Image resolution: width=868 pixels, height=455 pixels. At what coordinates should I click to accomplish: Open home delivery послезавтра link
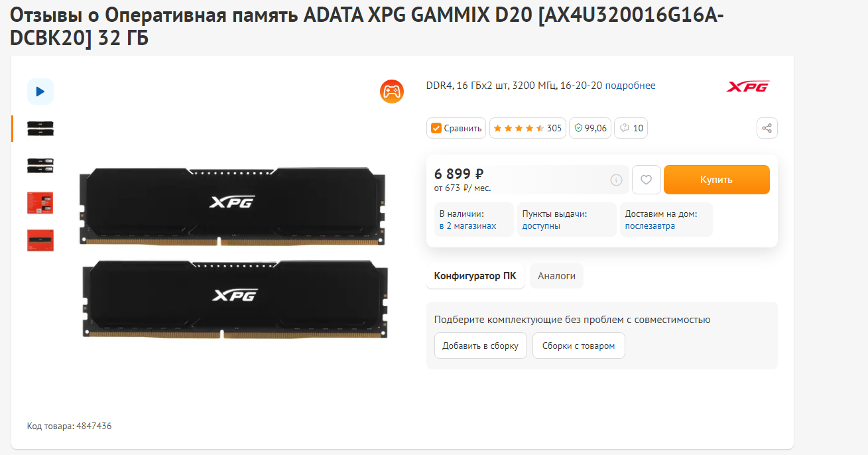coord(650,226)
